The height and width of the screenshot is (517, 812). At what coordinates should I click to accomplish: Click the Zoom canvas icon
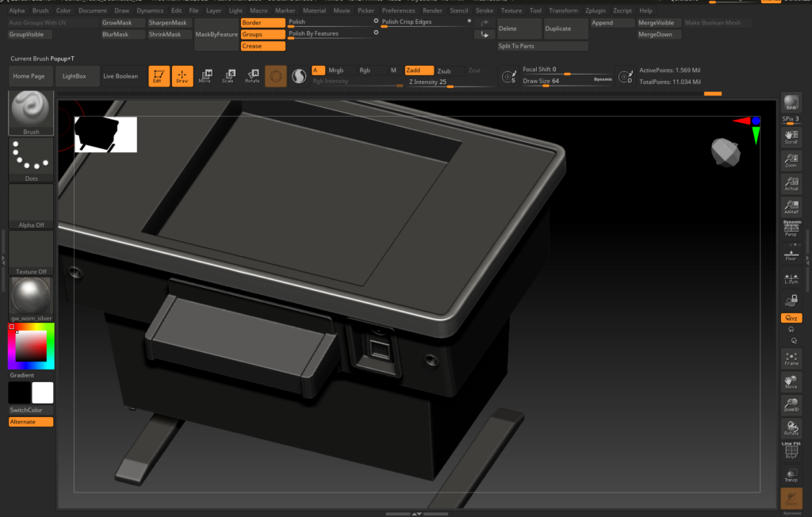[791, 160]
